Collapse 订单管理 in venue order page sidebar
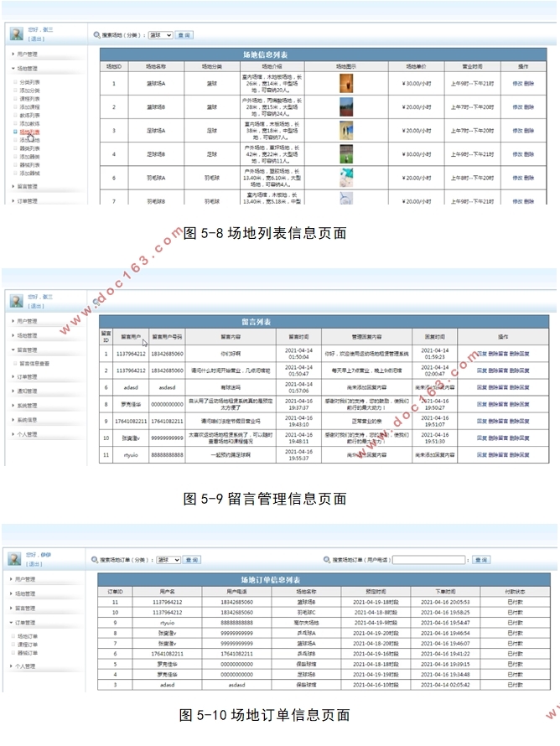 [x=25, y=623]
